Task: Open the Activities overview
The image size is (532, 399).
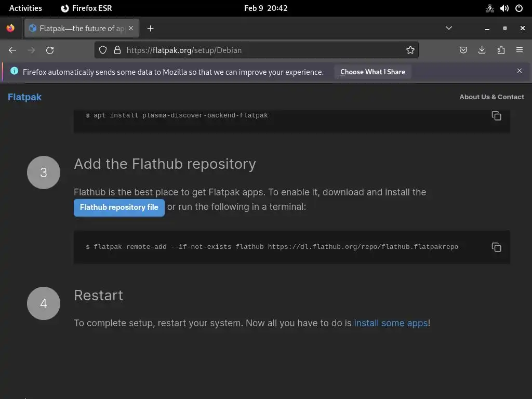Action: pyautogui.click(x=25, y=8)
